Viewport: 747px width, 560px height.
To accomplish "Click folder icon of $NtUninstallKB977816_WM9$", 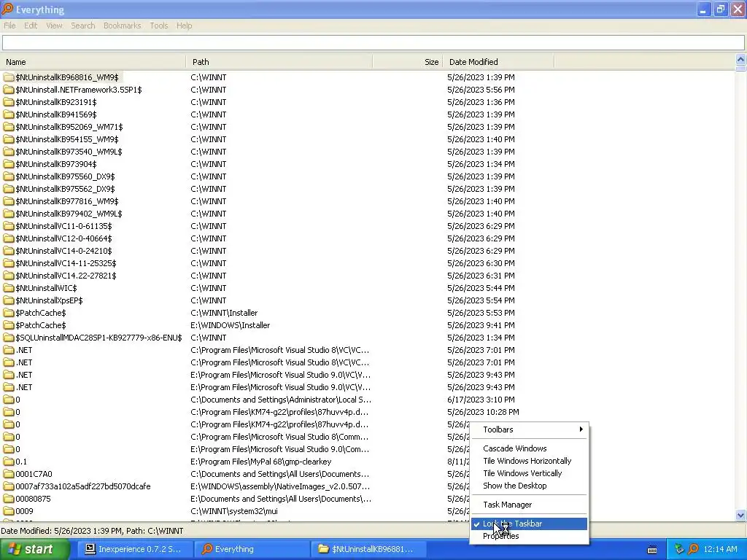I will tap(9, 201).
